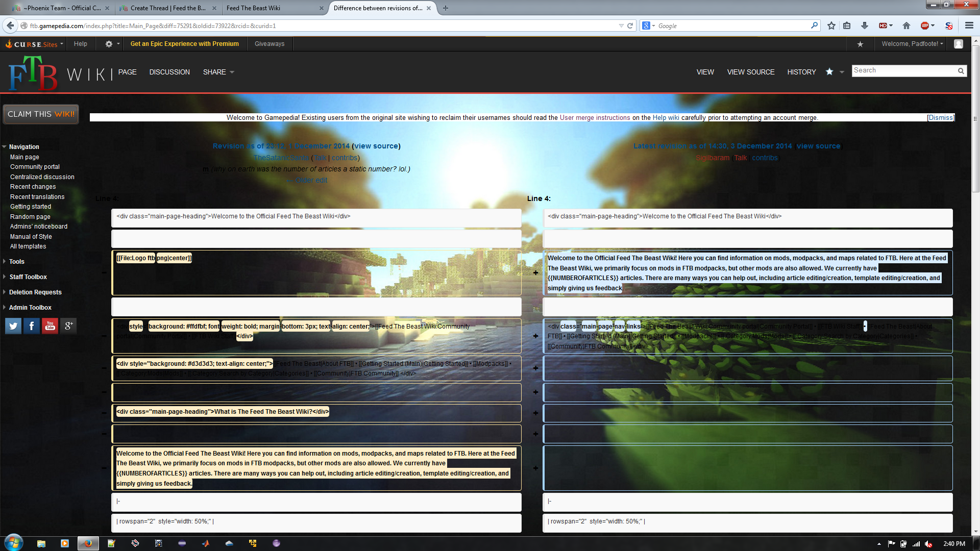Click the red HD extension icon
This screenshot has height=551, width=980.
(x=883, y=26)
